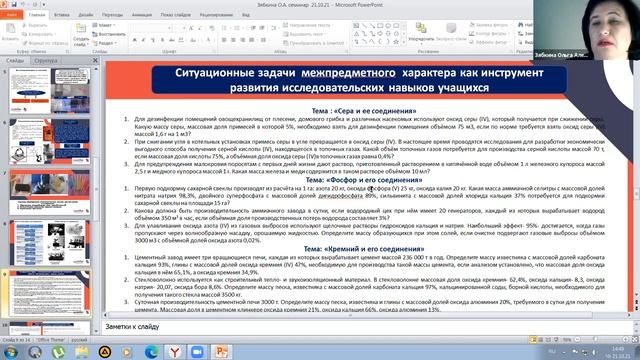The height and width of the screenshot is (360, 640).
Task: Open the Вид ribbon tab
Action: 246,15
